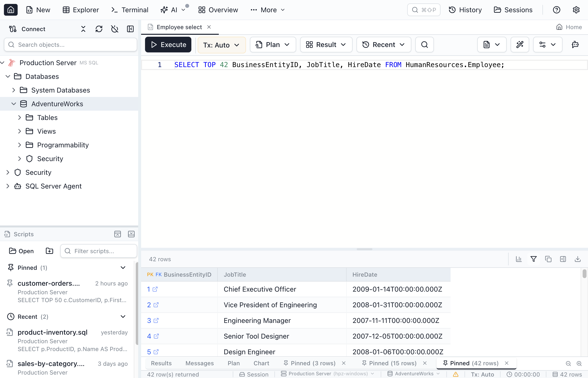
Task: Open the query settings sliders dropdown
Action: [548, 45]
